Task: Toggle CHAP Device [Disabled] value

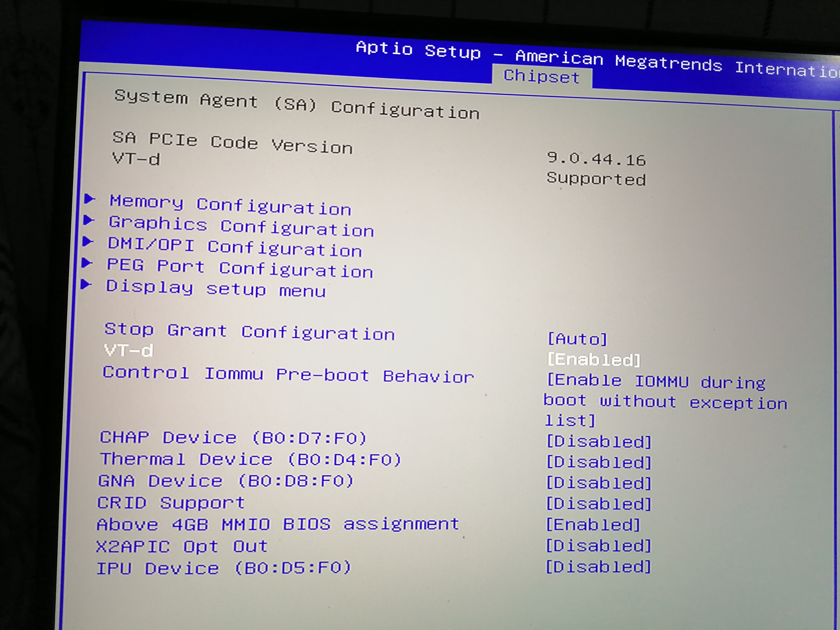Action: (x=598, y=442)
